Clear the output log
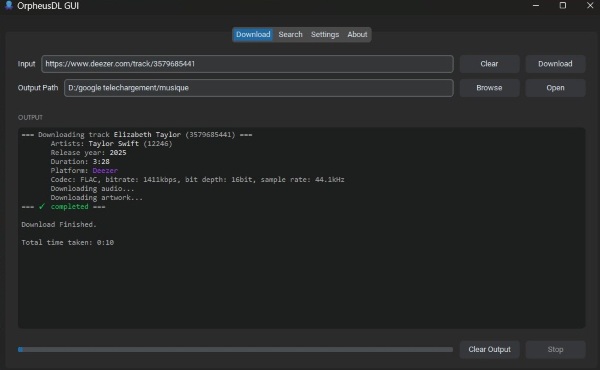This screenshot has width=600, height=370. pos(489,349)
